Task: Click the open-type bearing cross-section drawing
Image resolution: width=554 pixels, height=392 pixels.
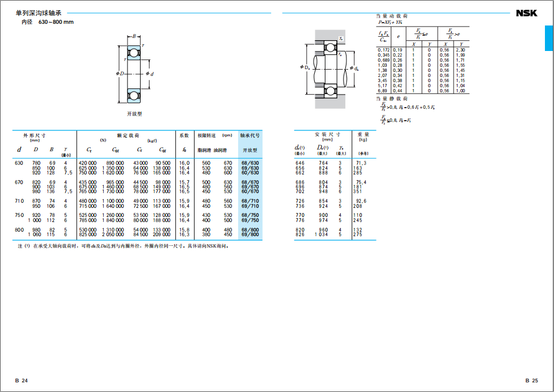Action: coord(134,73)
